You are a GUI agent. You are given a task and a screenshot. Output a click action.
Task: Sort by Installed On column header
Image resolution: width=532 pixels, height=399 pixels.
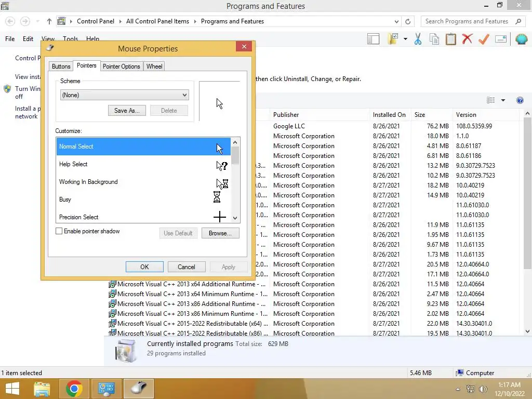pos(390,115)
